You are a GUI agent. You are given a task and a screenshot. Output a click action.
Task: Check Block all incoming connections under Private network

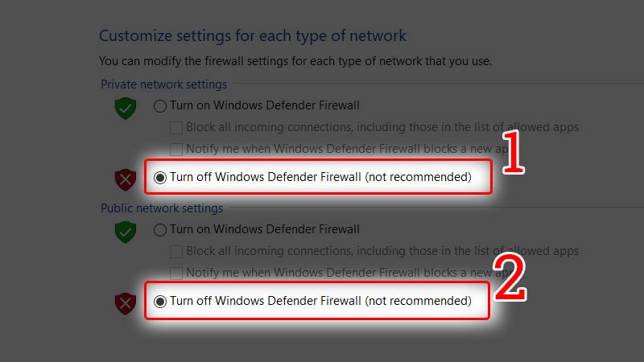tap(176, 127)
